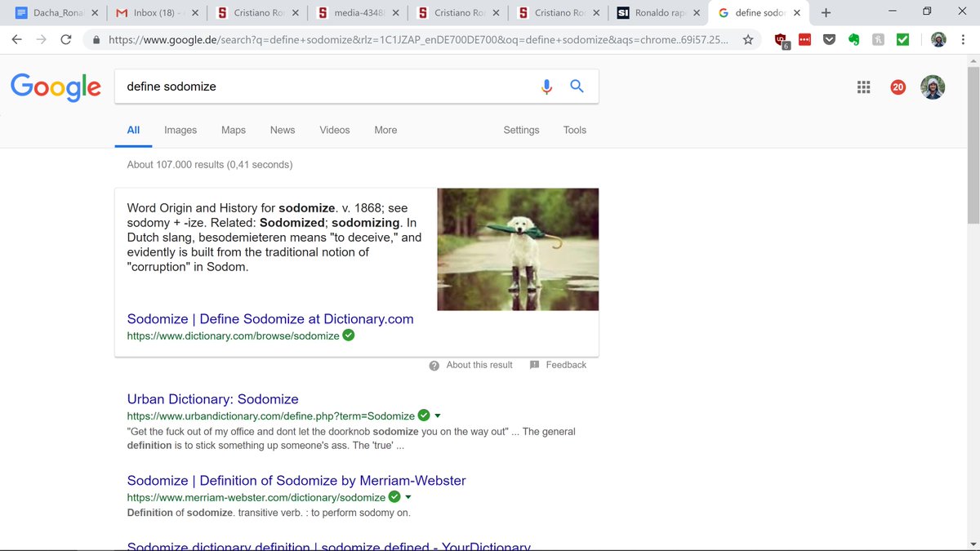The height and width of the screenshot is (551, 980).
Task: Open a new browser tab
Action: [x=826, y=13]
